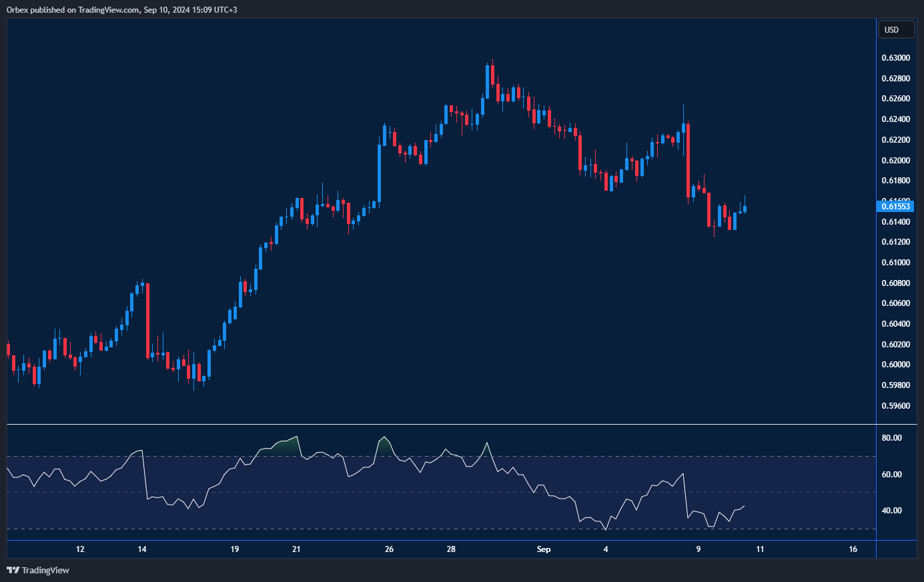This screenshot has width=924, height=582.
Task: Click the 40.00 RSI scale label
Action: [x=892, y=511]
